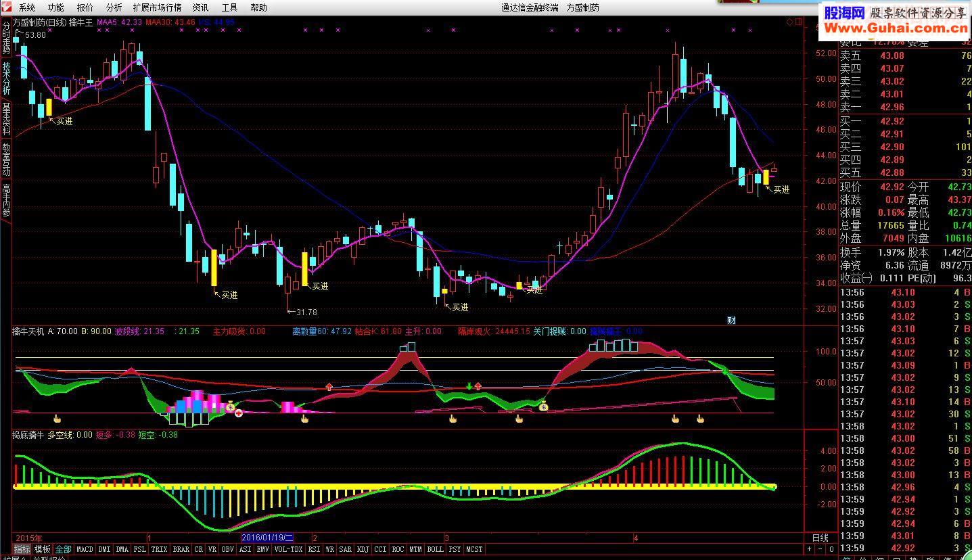Apply the OBV indicator
Viewport: 972px width, 560px height.
(x=228, y=549)
